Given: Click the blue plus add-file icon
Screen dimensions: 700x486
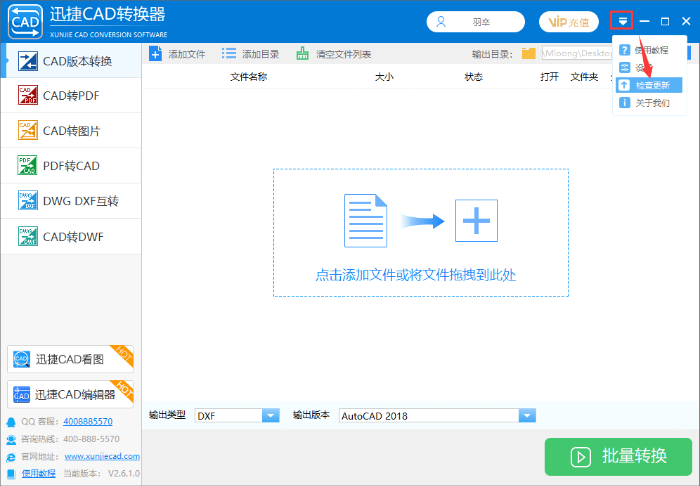Looking at the screenshot, I should pos(155,54).
